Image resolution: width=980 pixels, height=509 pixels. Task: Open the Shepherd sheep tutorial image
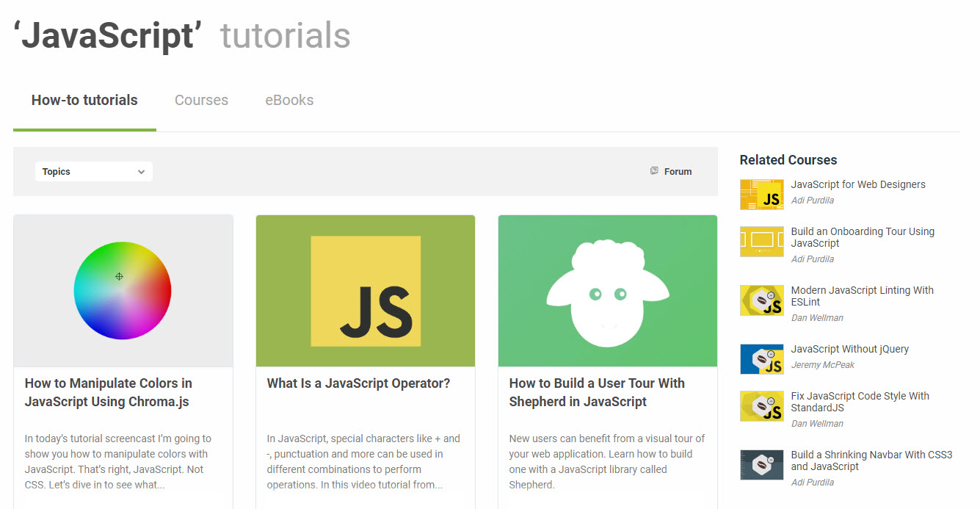coord(607,291)
